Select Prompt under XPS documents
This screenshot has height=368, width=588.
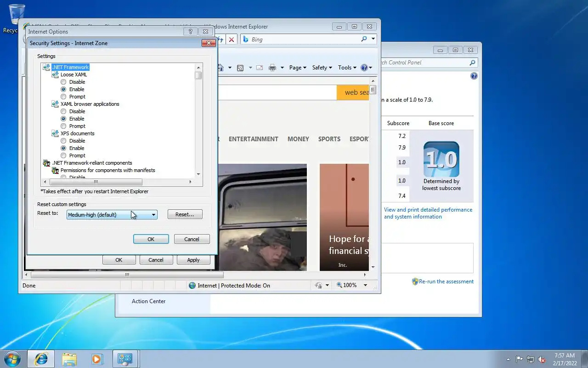click(x=63, y=155)
